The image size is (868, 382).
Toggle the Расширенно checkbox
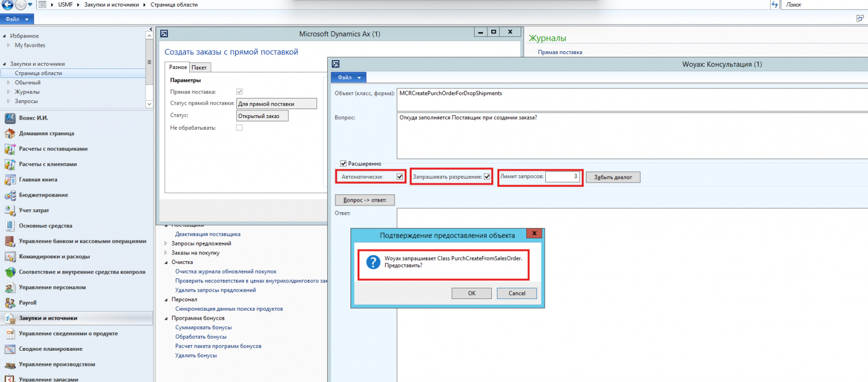(343, 164)
